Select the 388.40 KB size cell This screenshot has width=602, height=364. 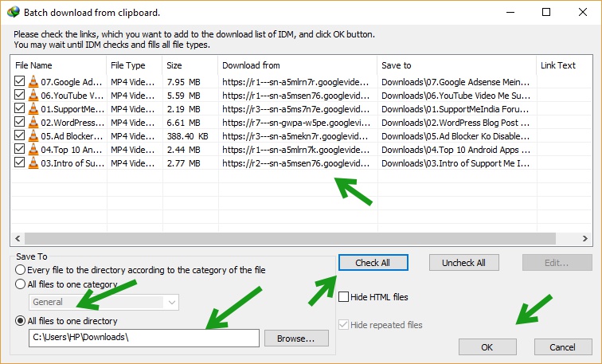187,136
